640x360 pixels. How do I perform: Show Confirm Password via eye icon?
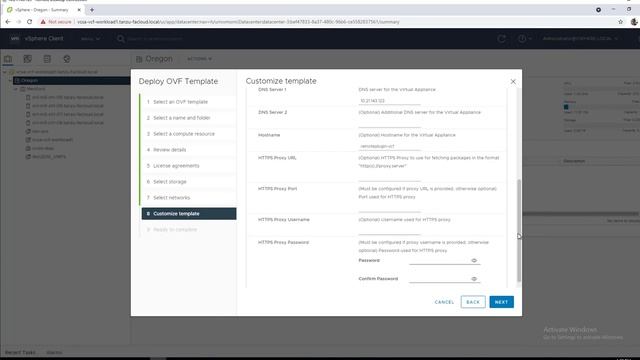474,279
